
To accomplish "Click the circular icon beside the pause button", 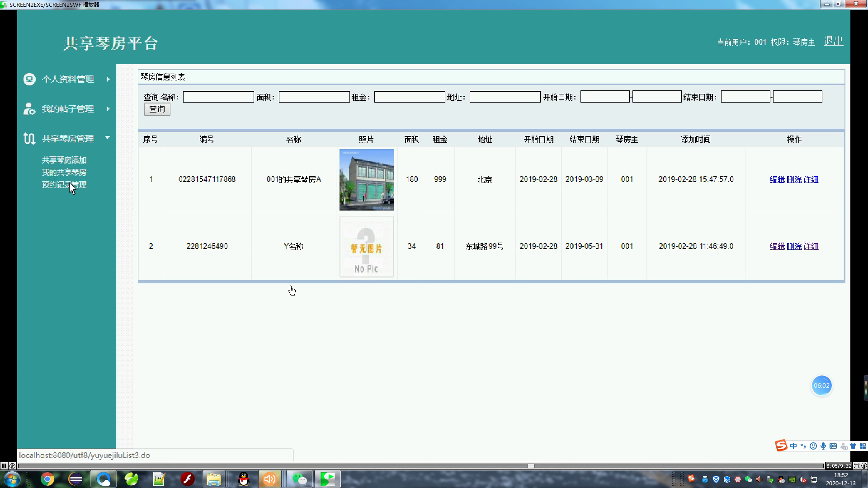I will (x=13, y=466).
